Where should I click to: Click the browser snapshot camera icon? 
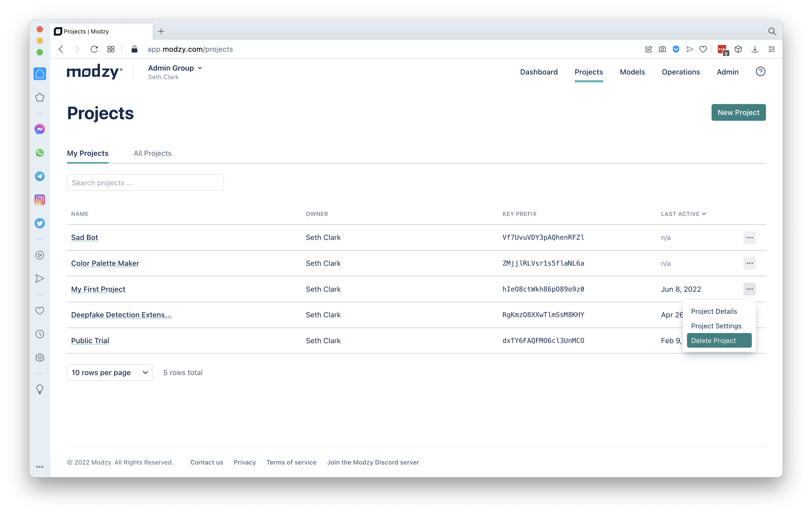click(x=662, y=49)
